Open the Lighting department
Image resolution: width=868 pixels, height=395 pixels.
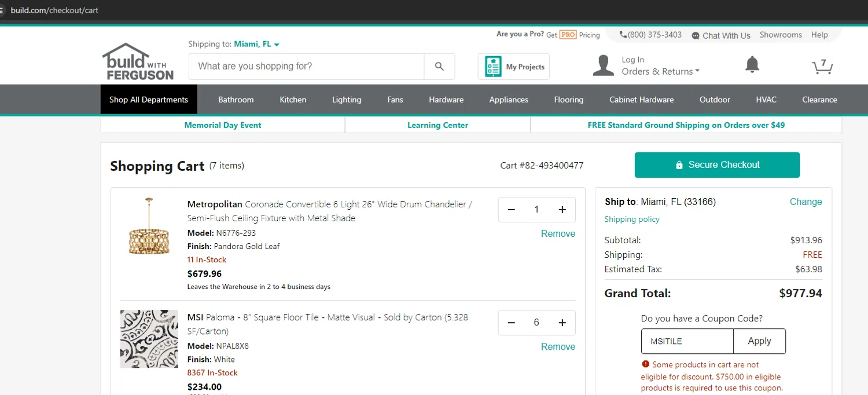point(347,100)
